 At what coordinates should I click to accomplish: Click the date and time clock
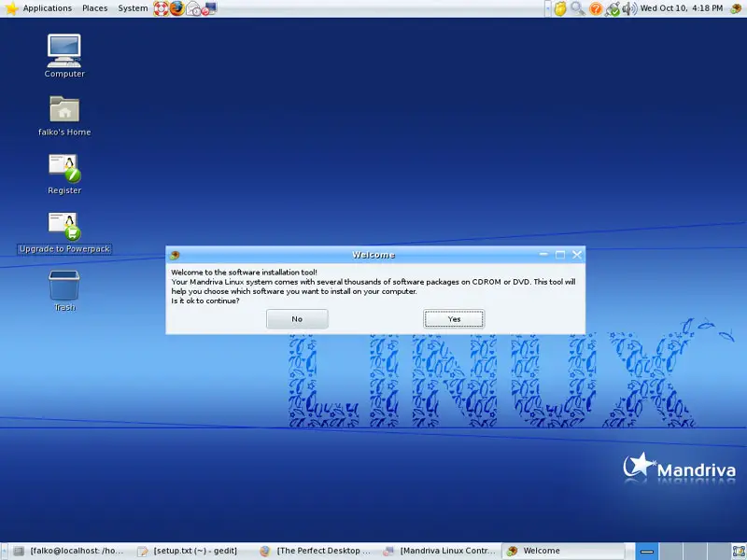point(682,8)
